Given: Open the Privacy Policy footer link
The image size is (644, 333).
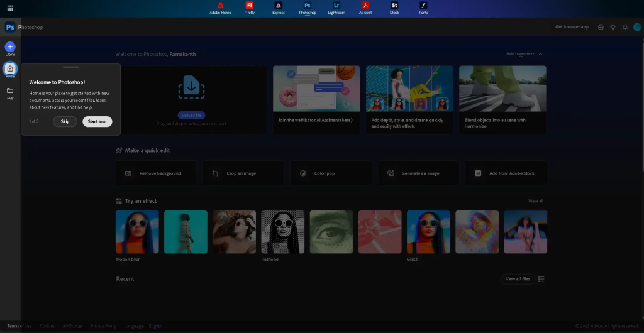Looking at the screenshot, I should point(103,326).
